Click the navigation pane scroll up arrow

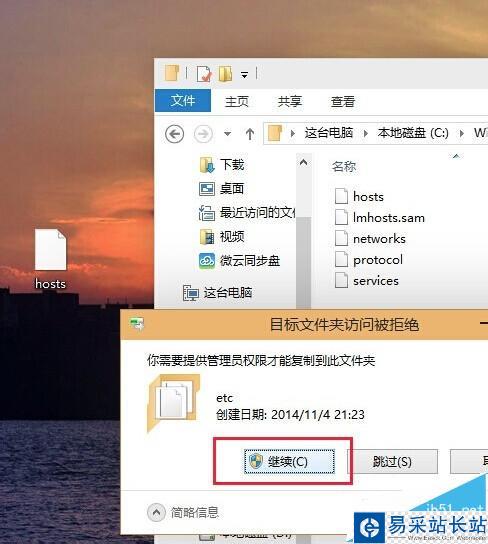click(303, 162)
